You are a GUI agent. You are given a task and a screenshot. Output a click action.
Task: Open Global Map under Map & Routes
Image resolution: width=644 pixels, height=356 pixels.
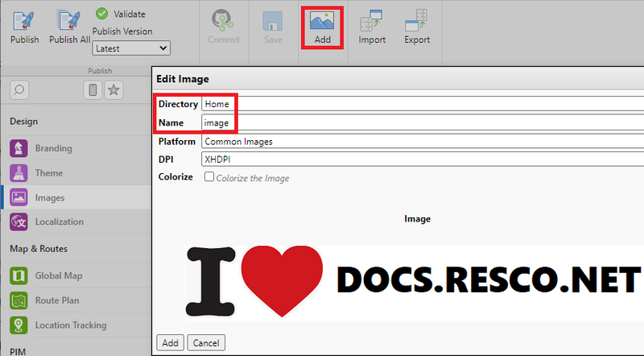click(58, 275)
